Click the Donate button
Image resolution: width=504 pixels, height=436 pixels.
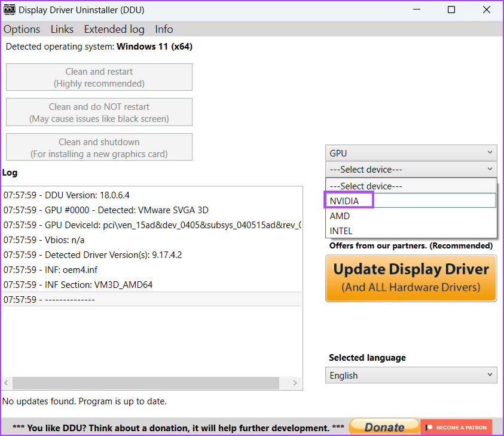click(384, 426)
